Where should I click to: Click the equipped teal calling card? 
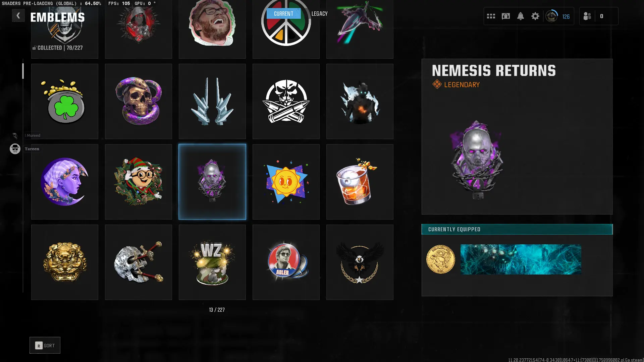click(x=521, y=259)
